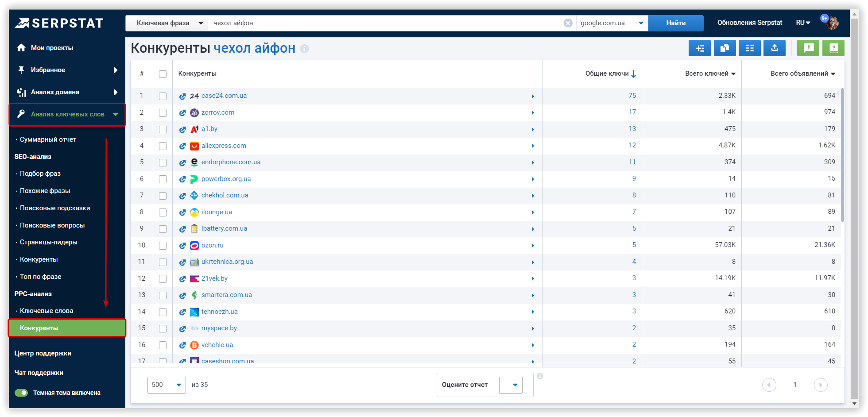The image size is (868, 417).
Task: Open the aliexpress.com competitor link
Action: (224, 146)
